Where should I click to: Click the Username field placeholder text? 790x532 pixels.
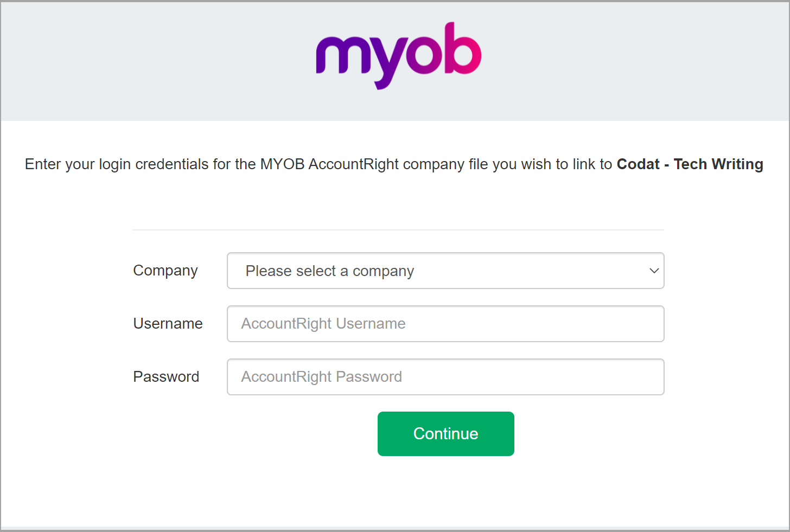click(323, 323)
